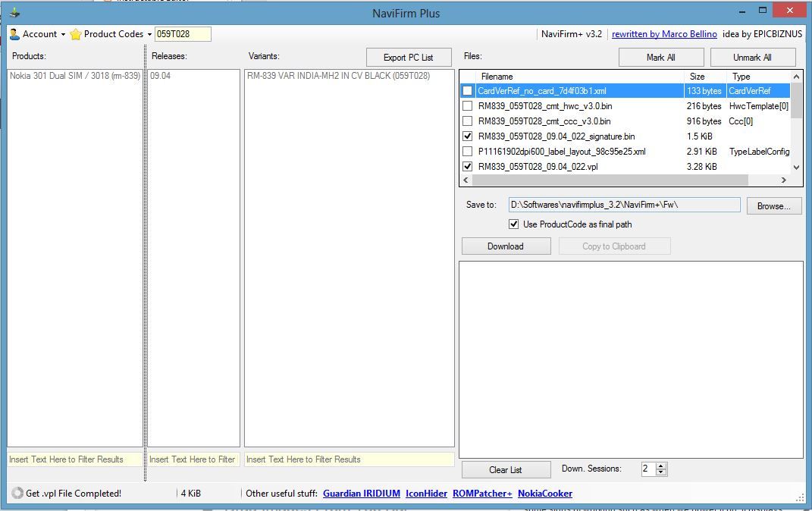Click the NaviFirm app icon in title bar
This screenshot has height=511, width=812.
pyautogui.click(x=14, y=12)
